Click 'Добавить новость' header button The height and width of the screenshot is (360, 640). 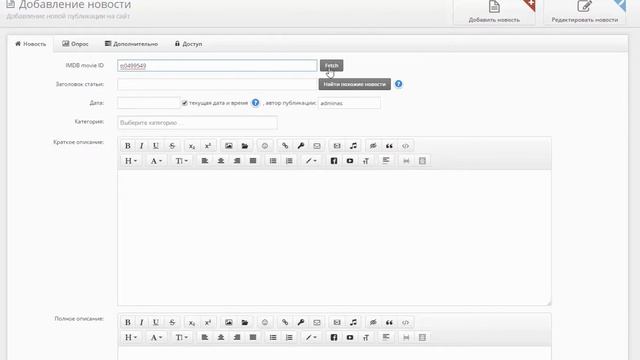point(494,12)
